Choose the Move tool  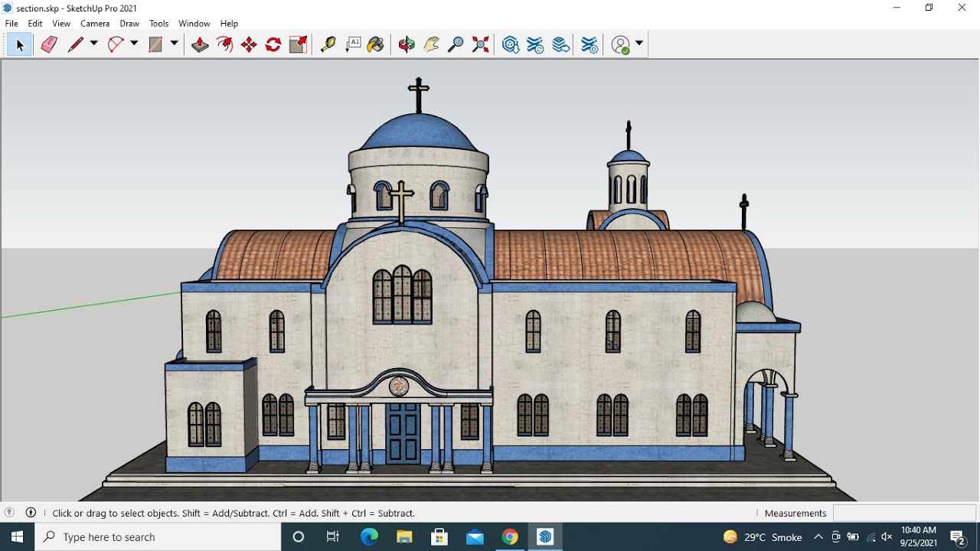[249, 44]
